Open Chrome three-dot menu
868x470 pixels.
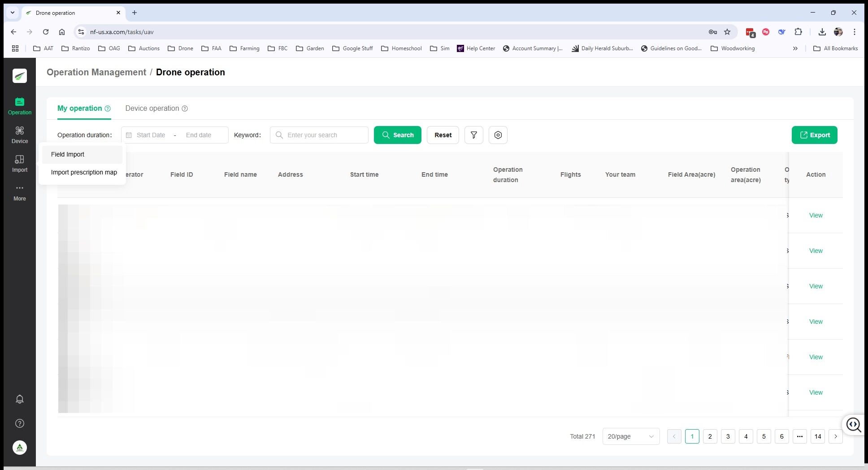855,32
